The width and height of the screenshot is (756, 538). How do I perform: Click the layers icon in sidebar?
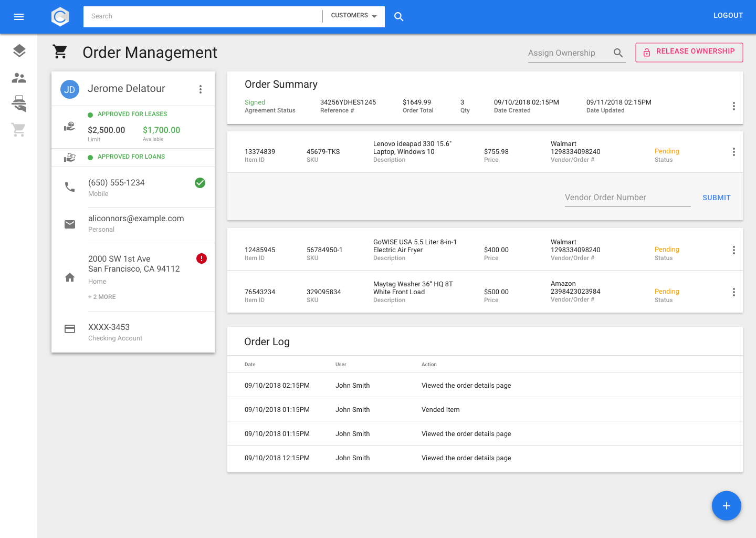[x=19, y=51]
